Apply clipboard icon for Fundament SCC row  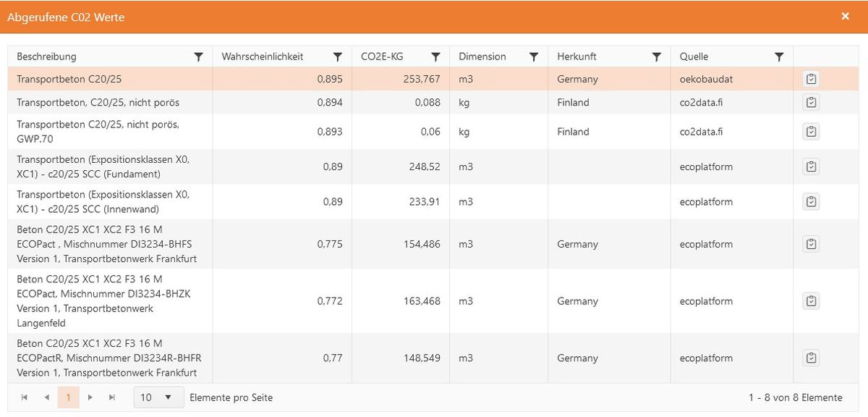[811, 167]
